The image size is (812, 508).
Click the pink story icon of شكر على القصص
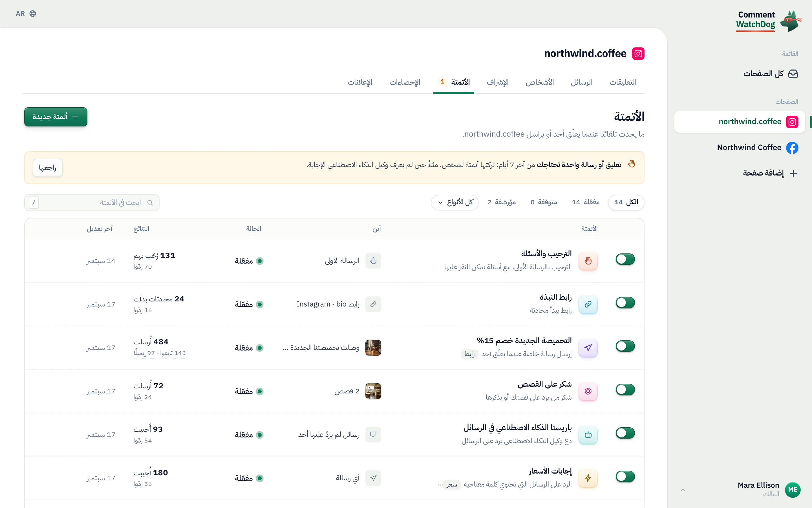pos(588,391)
